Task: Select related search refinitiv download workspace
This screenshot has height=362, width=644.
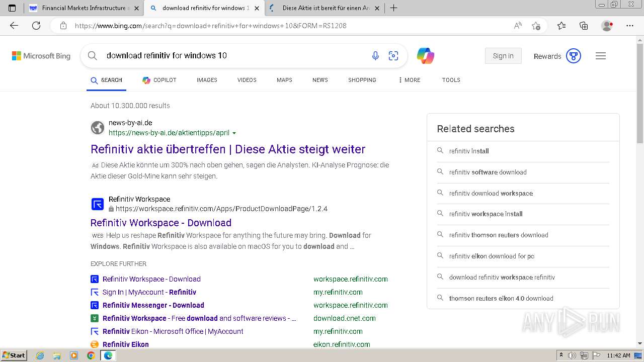Action: [x=491, y=193]
